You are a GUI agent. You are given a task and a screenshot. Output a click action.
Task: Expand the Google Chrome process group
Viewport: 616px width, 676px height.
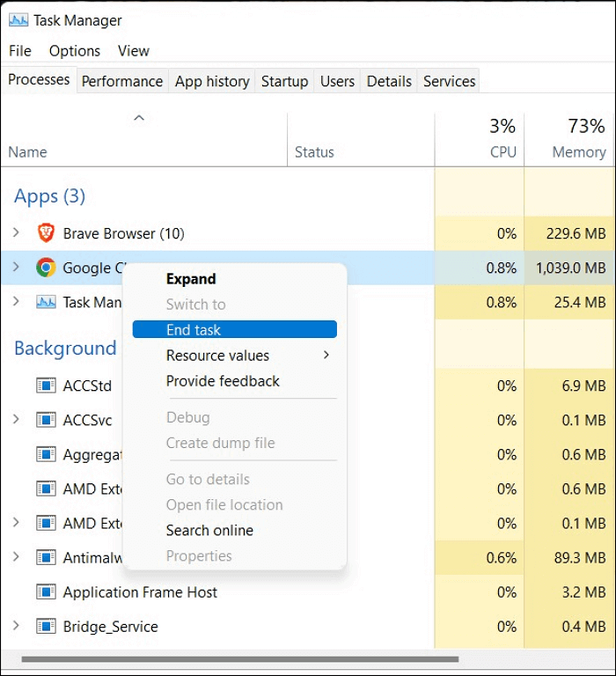pyautogui.click(x=17, y=267)
